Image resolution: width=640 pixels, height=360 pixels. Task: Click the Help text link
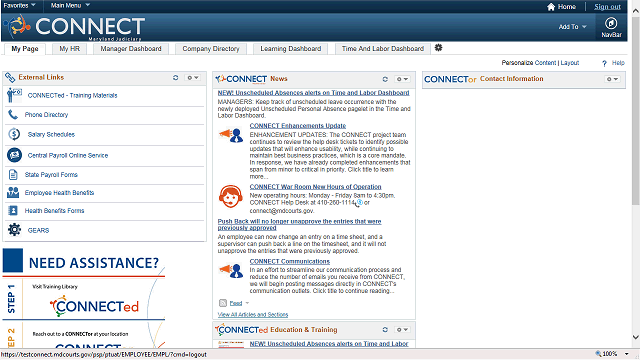tap(618, 63)
